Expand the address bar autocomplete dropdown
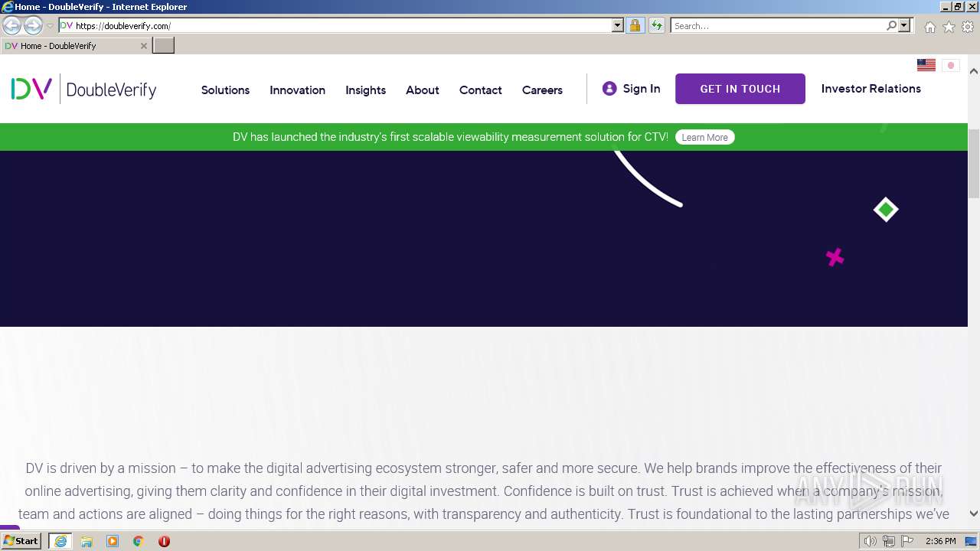This screenshot has height=551, width=980. pyautogui.click(x=618, y=25)
